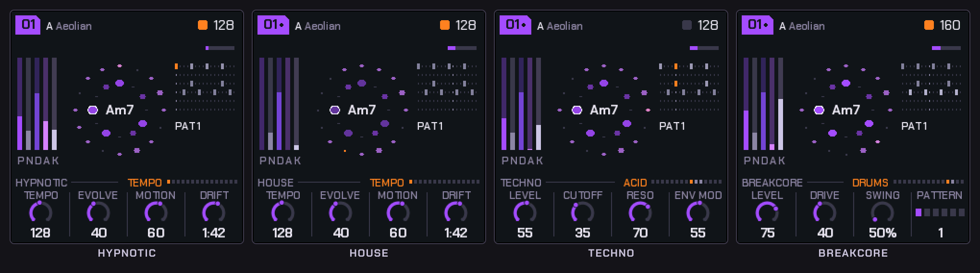Image resolution: width=980 pixels, height=273 pixels.
Task: Open A Aeolian scale selector in Hypnotic panel
Action: point(69,26)
